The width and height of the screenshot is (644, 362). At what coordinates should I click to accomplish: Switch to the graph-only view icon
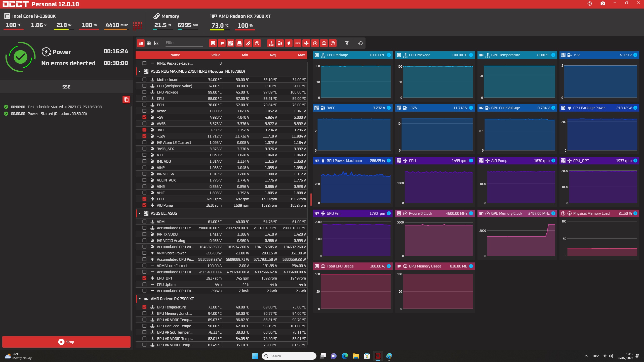click(156, 43)
